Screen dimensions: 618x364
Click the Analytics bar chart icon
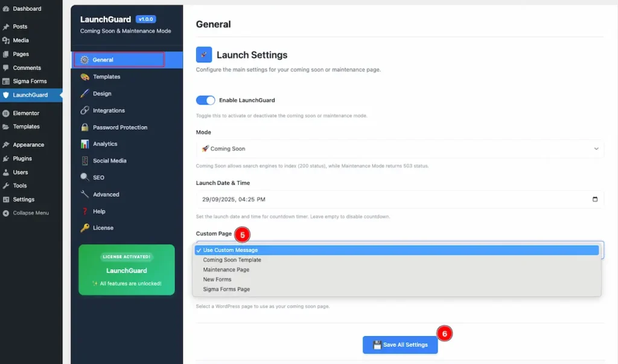point(84,144)
